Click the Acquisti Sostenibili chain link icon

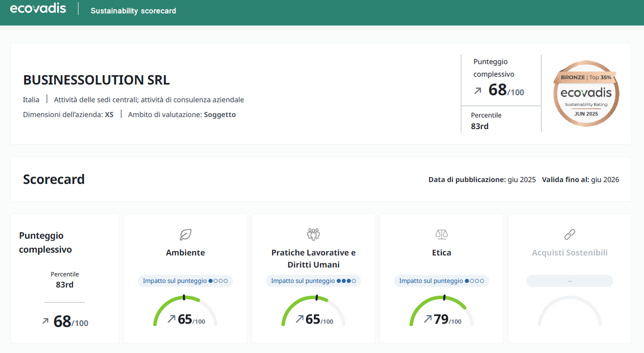(570, 235)
